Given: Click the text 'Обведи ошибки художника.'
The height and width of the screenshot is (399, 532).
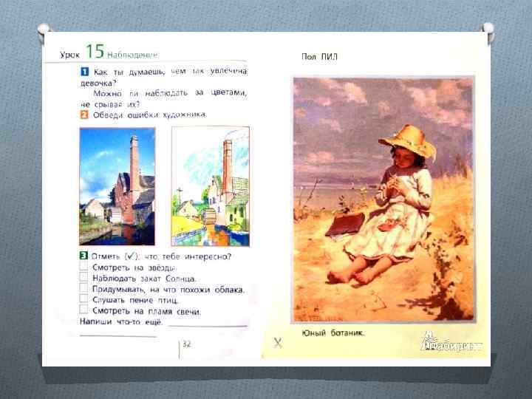Looking at the screenshot, I should [149, 115].
